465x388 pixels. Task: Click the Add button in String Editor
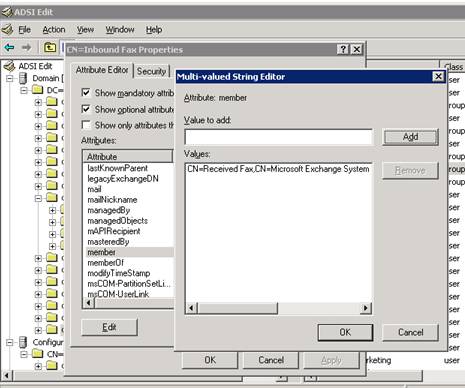410,137
